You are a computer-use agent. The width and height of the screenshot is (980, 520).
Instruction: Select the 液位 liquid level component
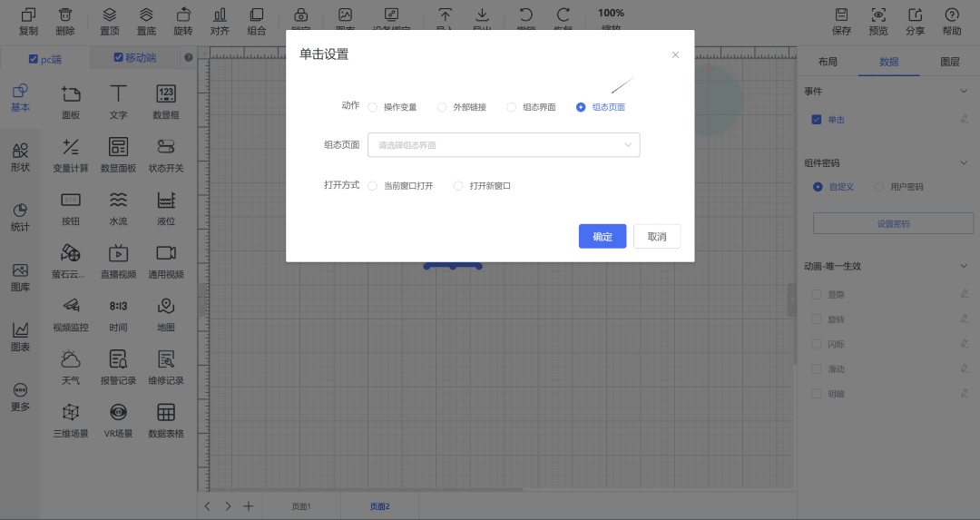coord(166,208)
